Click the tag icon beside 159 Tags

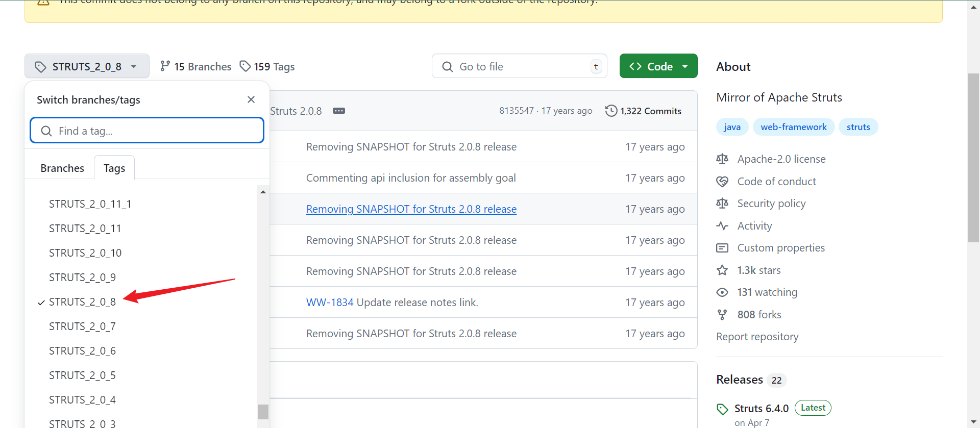[246, 66]
